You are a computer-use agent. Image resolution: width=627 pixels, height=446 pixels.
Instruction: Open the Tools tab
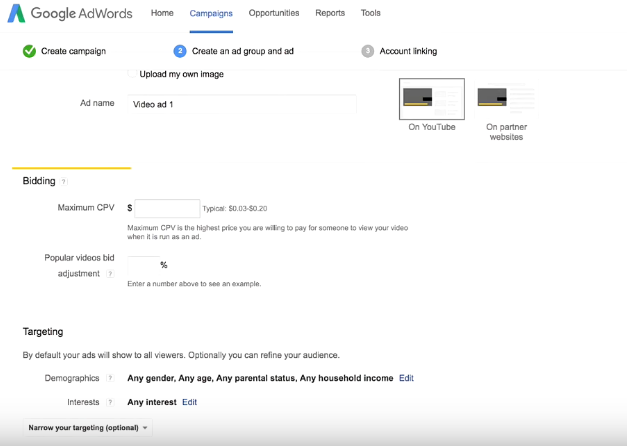click(370, 14)
